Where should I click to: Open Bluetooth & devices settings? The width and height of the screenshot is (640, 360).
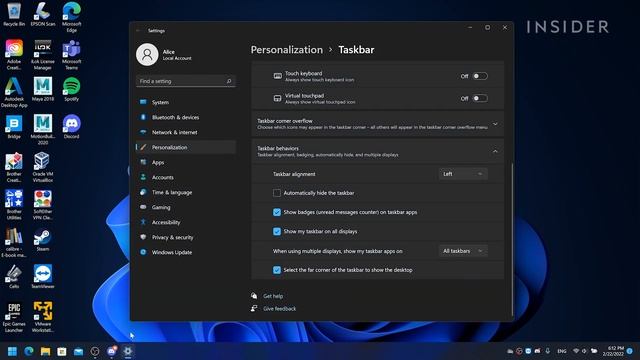tap(186, 118)
